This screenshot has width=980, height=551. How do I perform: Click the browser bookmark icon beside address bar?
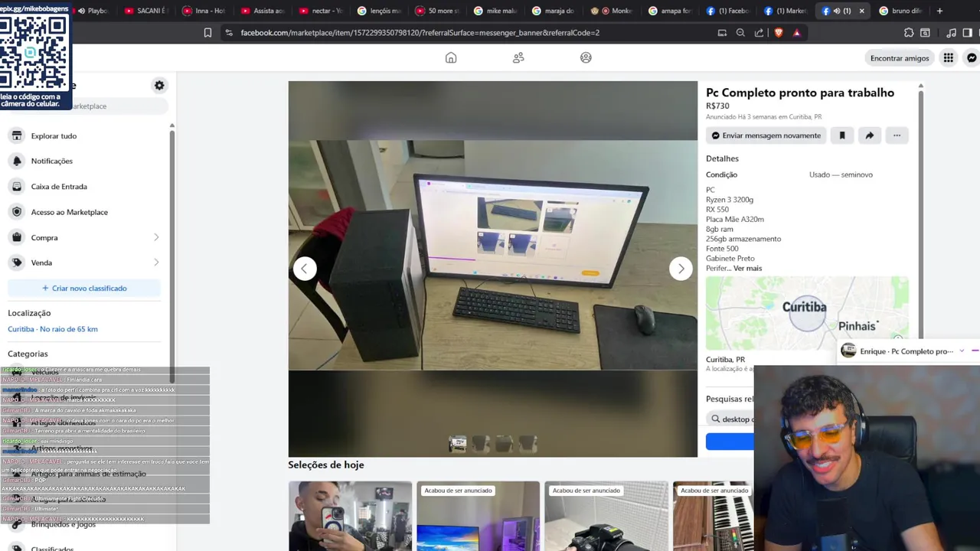click(x=207, y=33)
